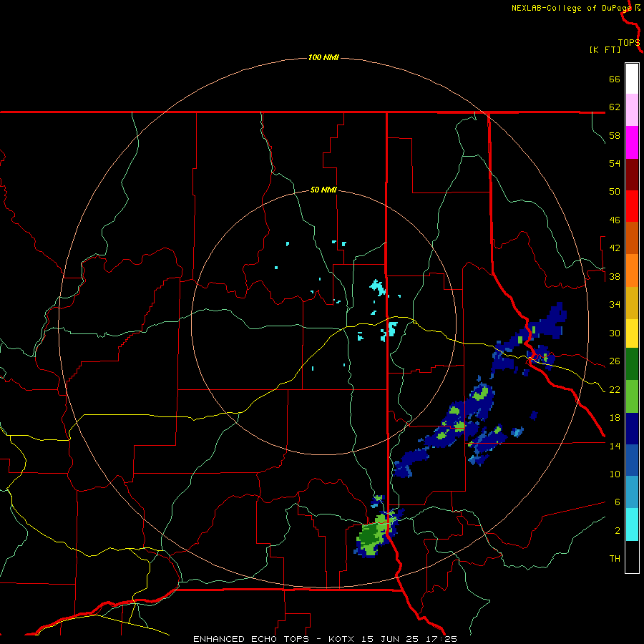This screenshot has height=644, width=644.
Task: Click the '10' legend value
Action: pyautogui.click(x=615, y=474)
